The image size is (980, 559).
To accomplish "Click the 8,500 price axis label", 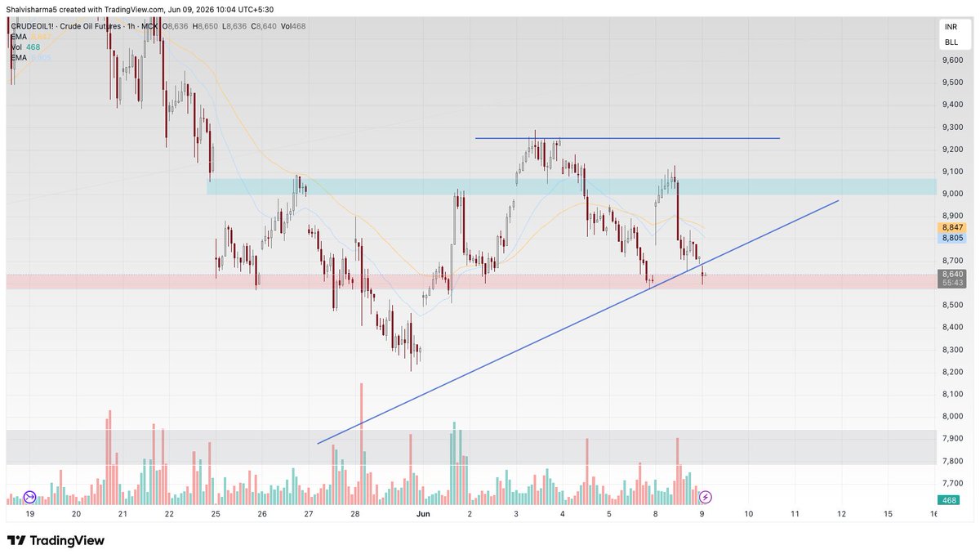I will [952, 305].
